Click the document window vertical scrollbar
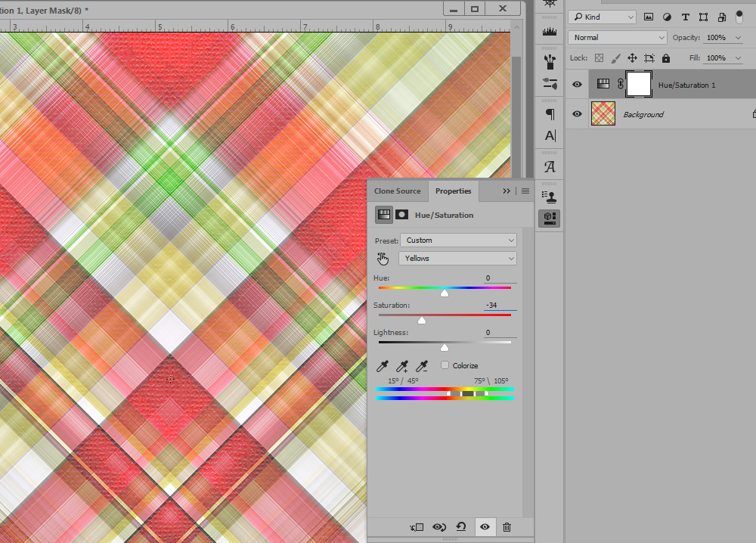Screen dimensions: 756x543 pyautogui.click(x=516, y=116)
